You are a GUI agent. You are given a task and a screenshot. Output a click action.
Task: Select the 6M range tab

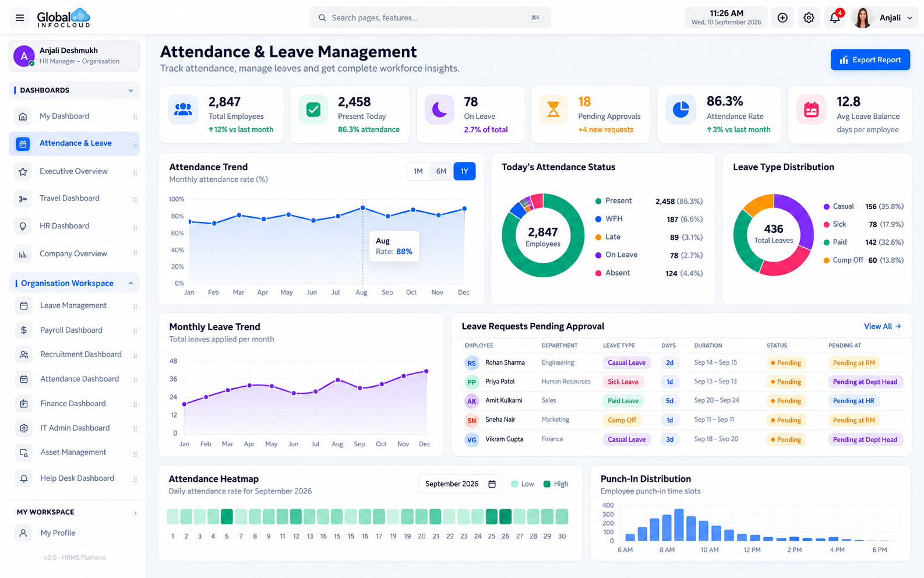tap(441, 171)
